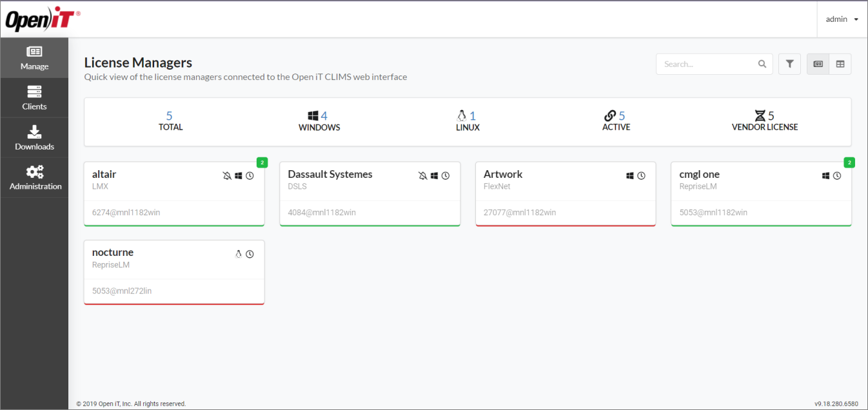Viewport: 868px width, 410px height.
Task: Open the Manage section in sidebar
Action: coord(34,58)
